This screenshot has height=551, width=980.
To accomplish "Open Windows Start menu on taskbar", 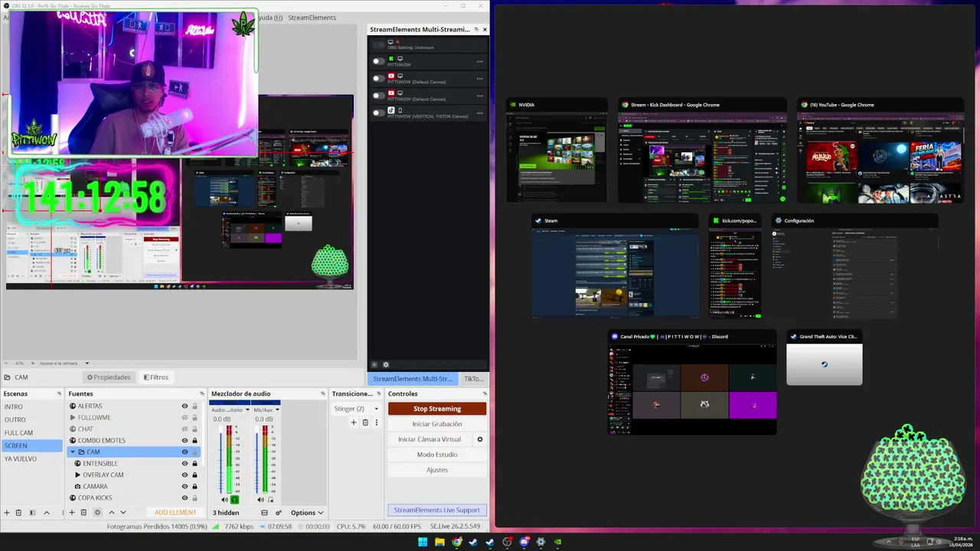I will 423,542.
